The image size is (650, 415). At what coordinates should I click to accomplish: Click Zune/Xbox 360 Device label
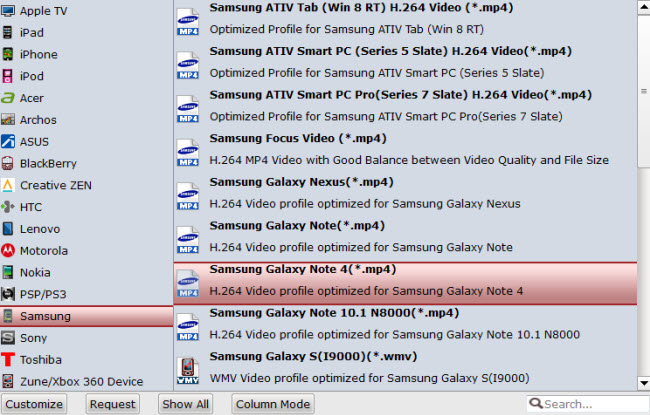point(82,381)
